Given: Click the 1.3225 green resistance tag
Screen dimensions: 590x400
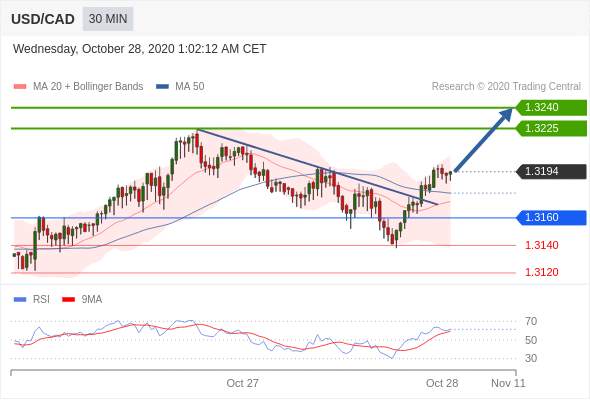Looking at the screenshot, I should click(551, 128).
